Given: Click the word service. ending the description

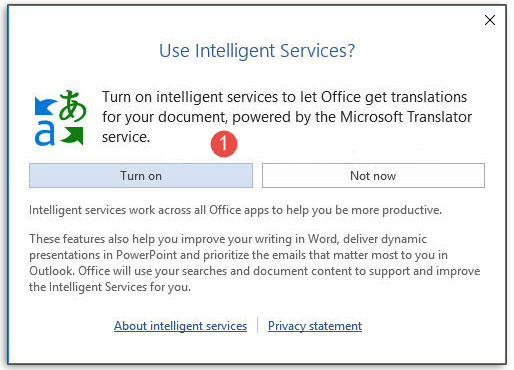Looking at the screenshot, I should 126,137.
